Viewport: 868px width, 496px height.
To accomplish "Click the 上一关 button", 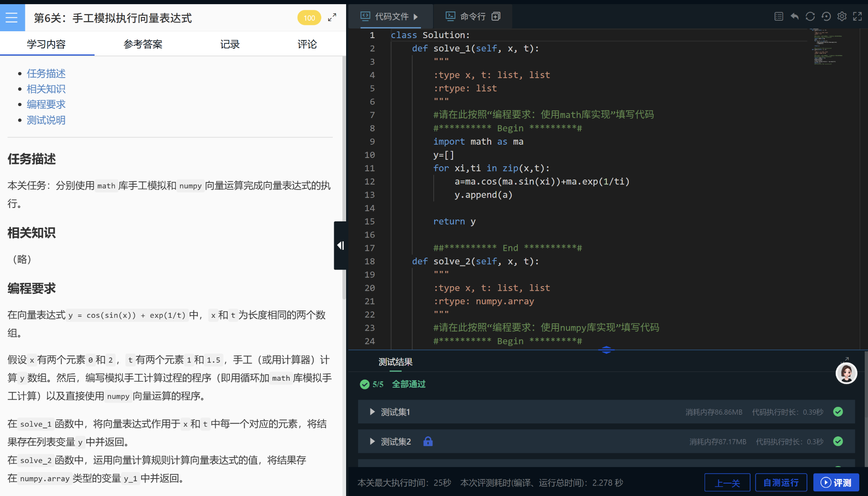I will point(727,483).
